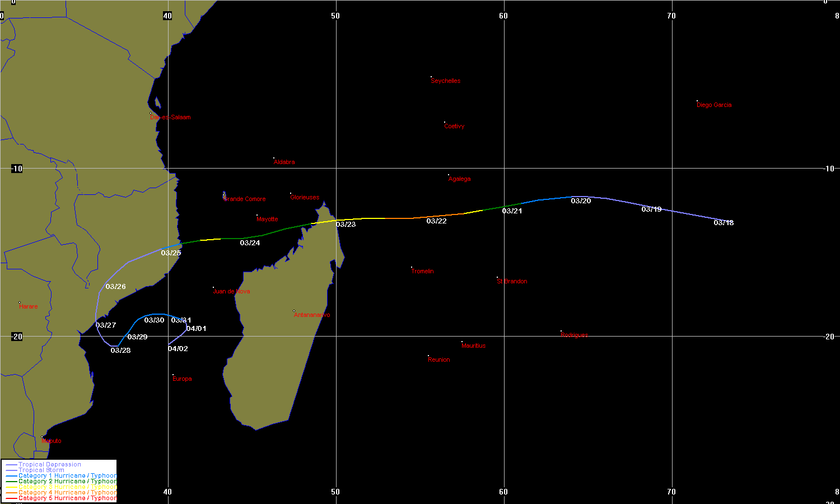
Task: Click the 03/18 track date marker
Action: click(724, 223)
